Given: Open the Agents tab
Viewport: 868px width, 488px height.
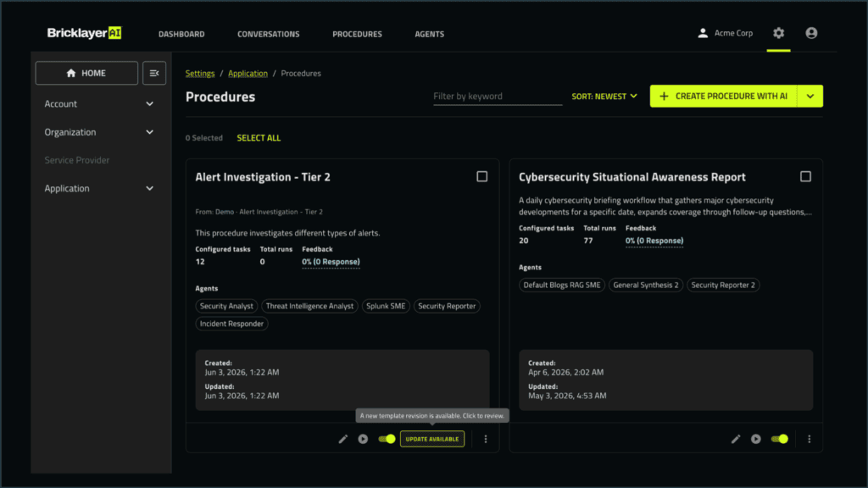Looking at the screenshot, I should (430, 34).
